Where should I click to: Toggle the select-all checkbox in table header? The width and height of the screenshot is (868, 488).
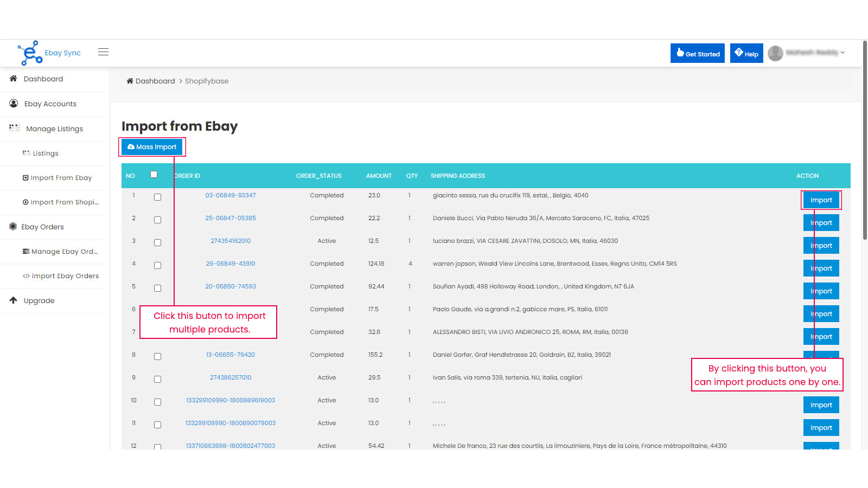coord(154,175)
